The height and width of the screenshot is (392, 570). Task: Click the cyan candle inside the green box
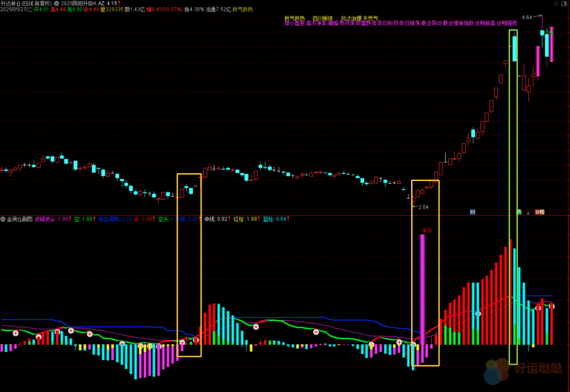tap(514, 48)
